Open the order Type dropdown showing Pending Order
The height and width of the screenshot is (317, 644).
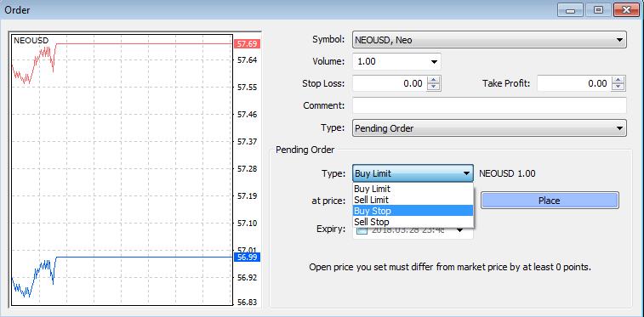click(489, 128)
